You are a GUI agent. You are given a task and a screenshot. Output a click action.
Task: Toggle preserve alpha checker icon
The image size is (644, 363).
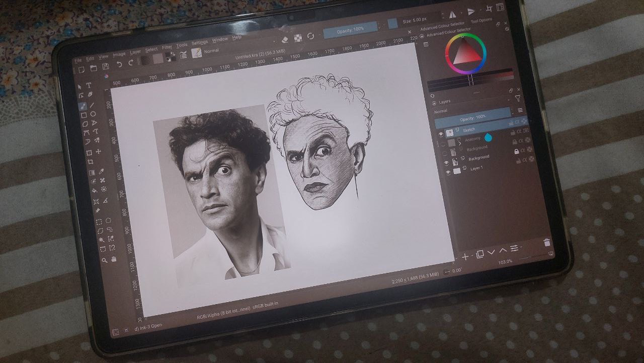coord(298,38)
